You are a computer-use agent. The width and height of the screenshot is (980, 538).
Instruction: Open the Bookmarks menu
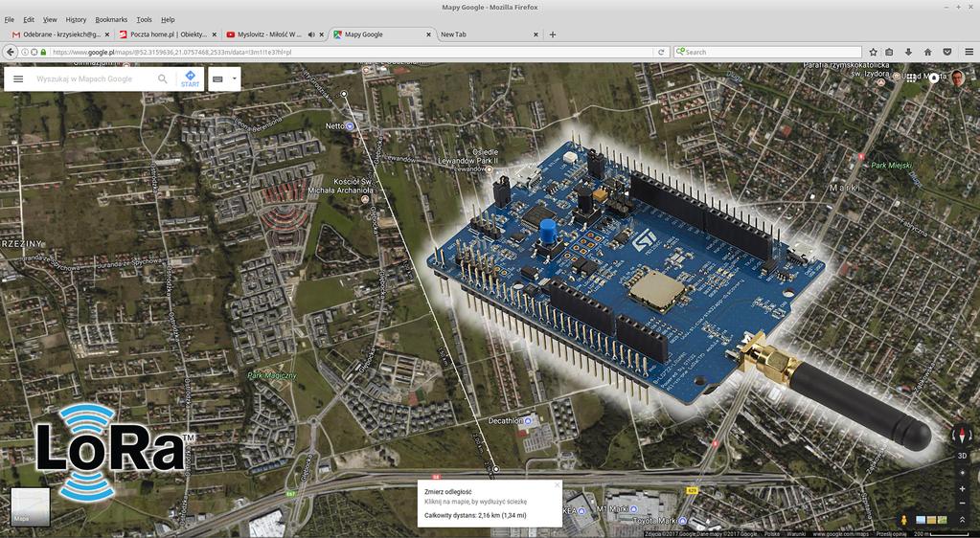tap(111, 20)
